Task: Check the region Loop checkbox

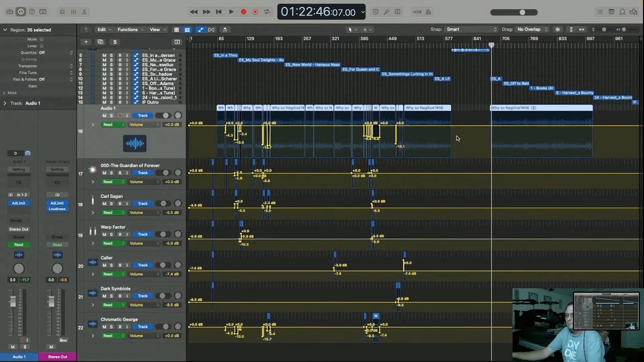Action: coord(41,46)
